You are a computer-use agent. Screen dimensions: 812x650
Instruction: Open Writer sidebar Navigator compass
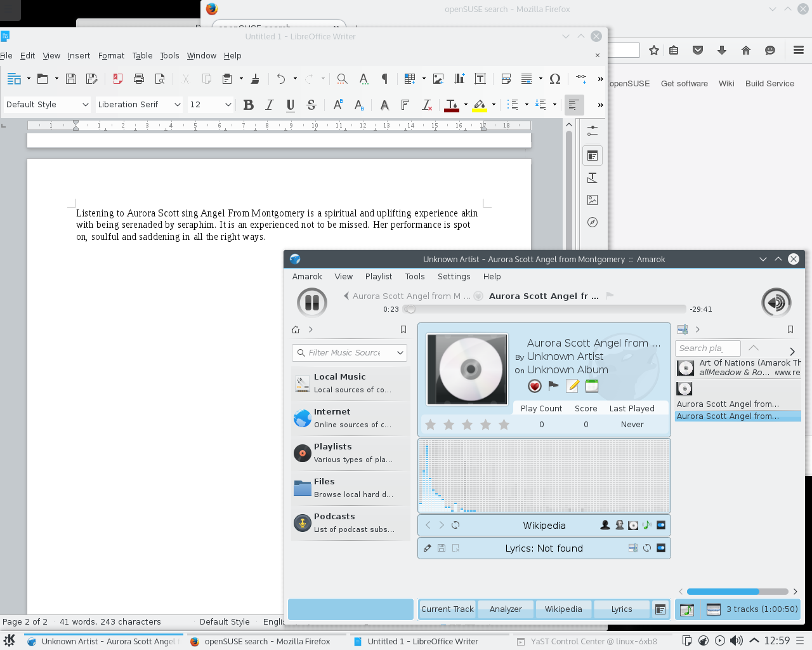(x=593, y=222)
